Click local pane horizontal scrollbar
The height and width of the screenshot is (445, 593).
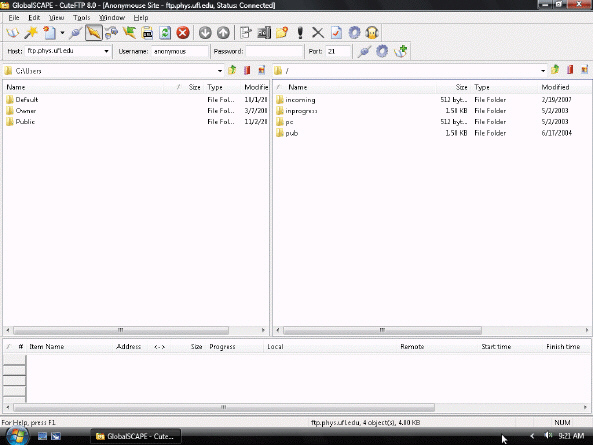(121, 330)
